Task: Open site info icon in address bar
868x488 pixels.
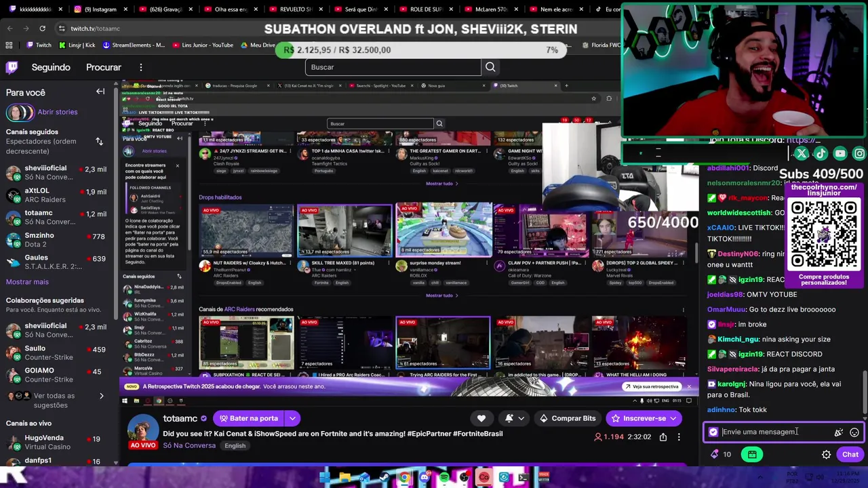Action: pos(62,28)
